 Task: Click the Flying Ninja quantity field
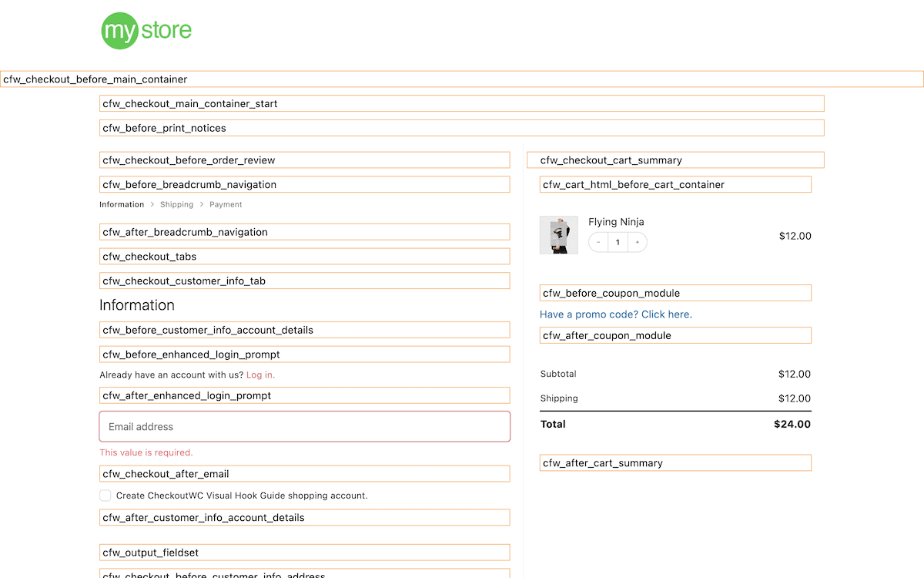point(618,243)
